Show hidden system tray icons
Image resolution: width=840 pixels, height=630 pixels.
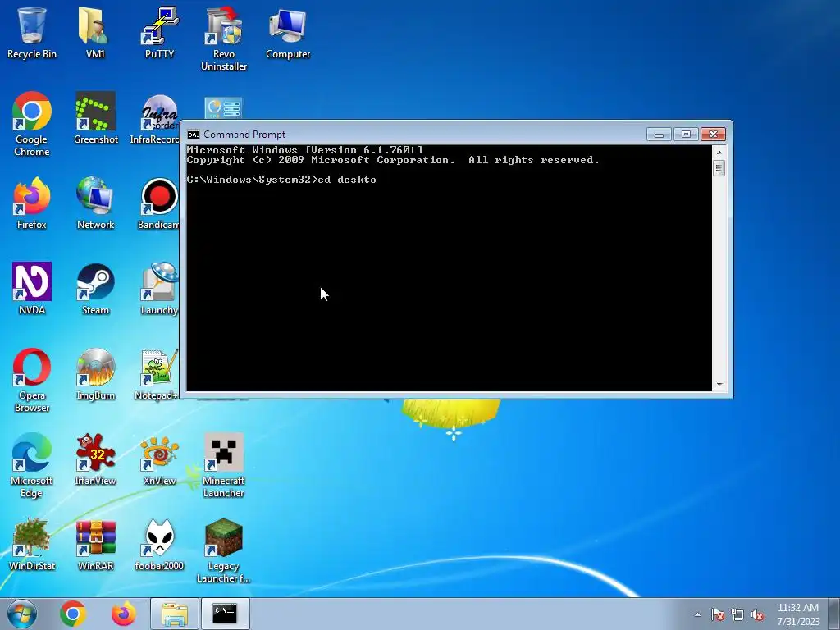point(697,614)
